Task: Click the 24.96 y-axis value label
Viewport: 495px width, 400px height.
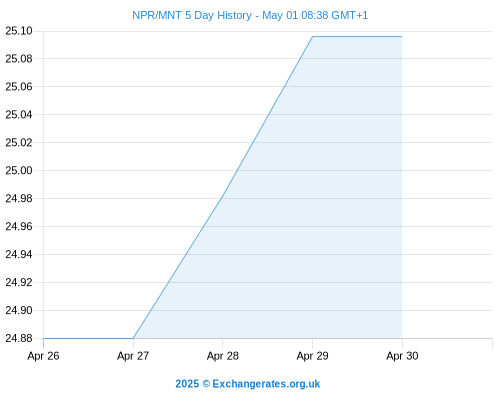Action: pos(19,227)
